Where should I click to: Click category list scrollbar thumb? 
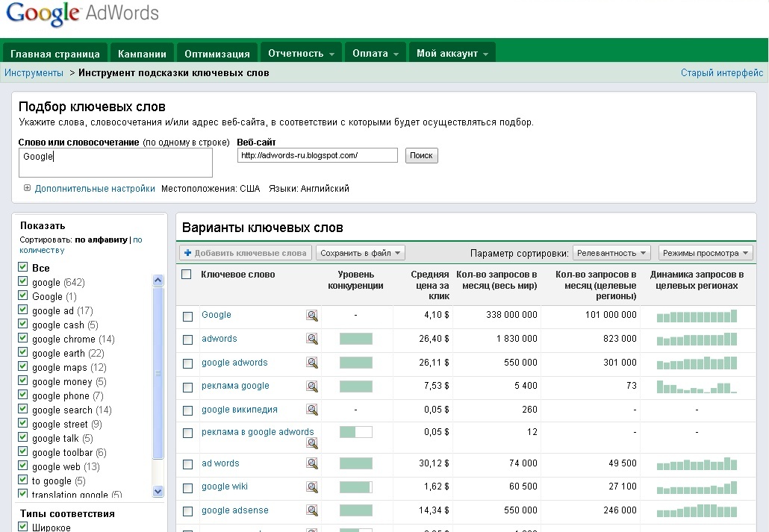pyautogui.click(x=158, y=372)
